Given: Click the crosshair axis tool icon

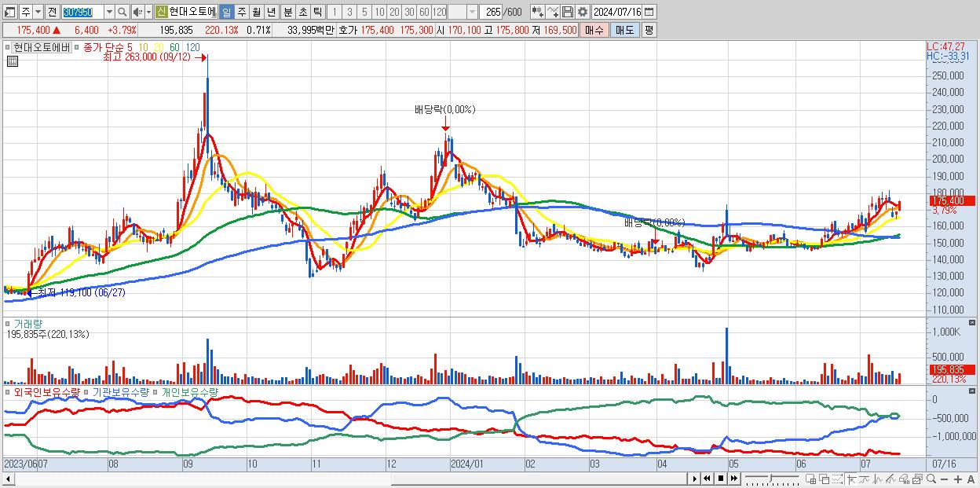Looking at the screenshot, I should click(852, 479).
